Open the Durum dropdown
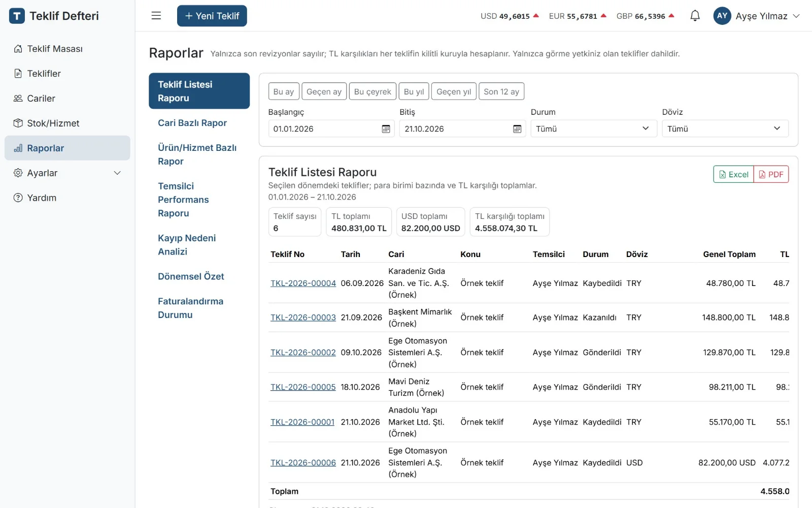The height and width of the screenshot is (508, 812). pyautogui.click(x=594, y=129)
